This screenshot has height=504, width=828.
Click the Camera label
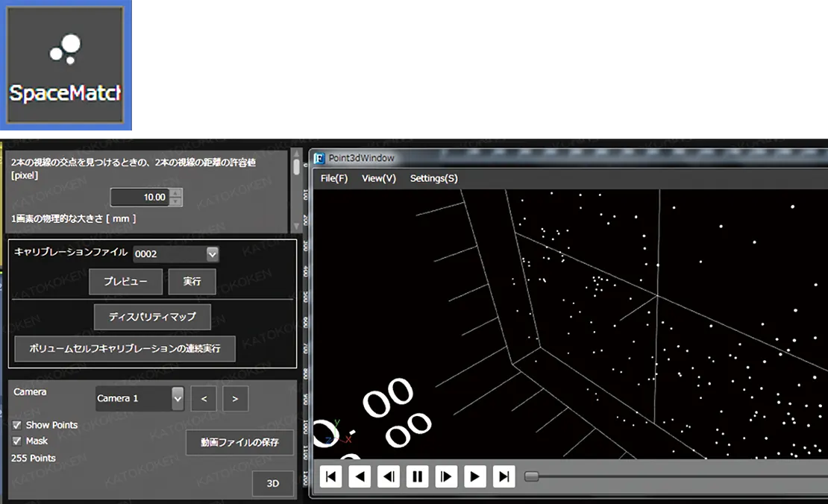click(x=30, y=391)
